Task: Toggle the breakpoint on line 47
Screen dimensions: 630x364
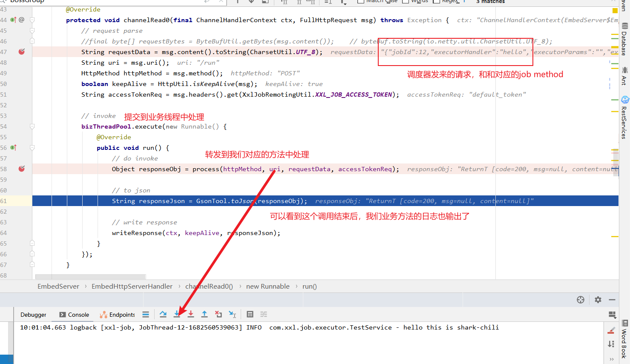Action: [x=21, y=52]
